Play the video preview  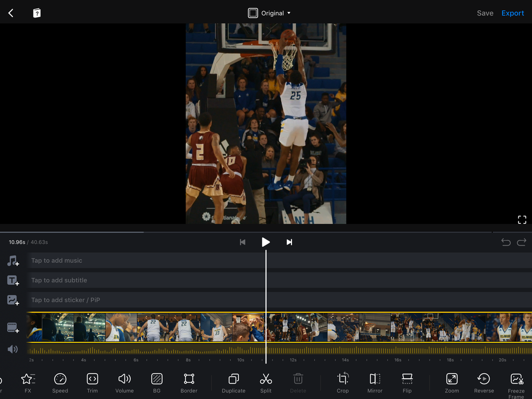coord(265,242)
